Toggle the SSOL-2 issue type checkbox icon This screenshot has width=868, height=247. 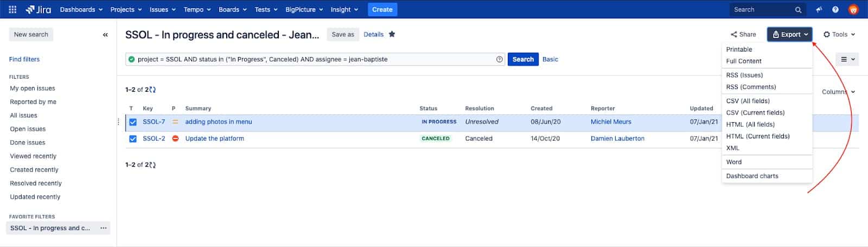[133, 138]
